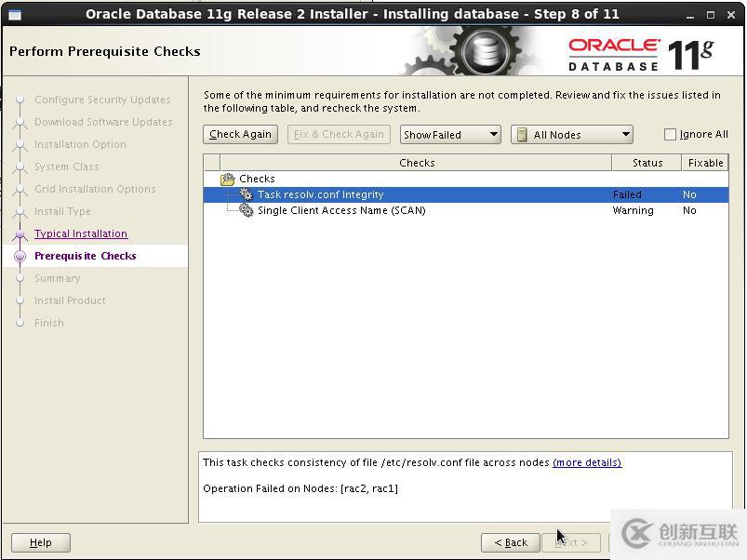Open the All Nodes dropdown
The width and height of the screenshot is (747, 560).
pos(572,135)
